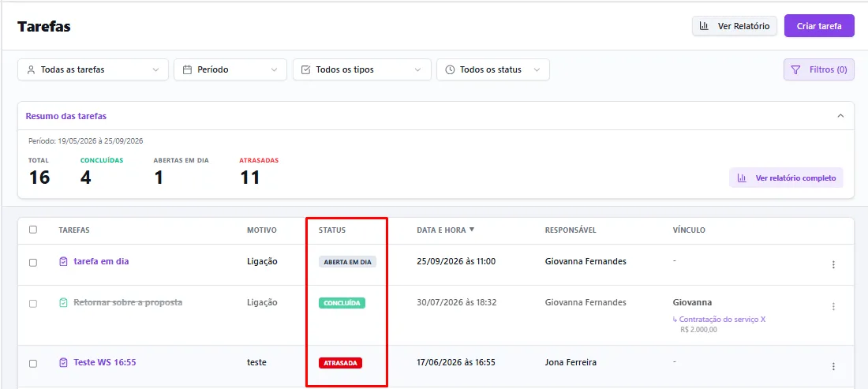Click task icon beside Teste WS 16:55
Screen dimensions: 868x389
(x=63, y=362)
